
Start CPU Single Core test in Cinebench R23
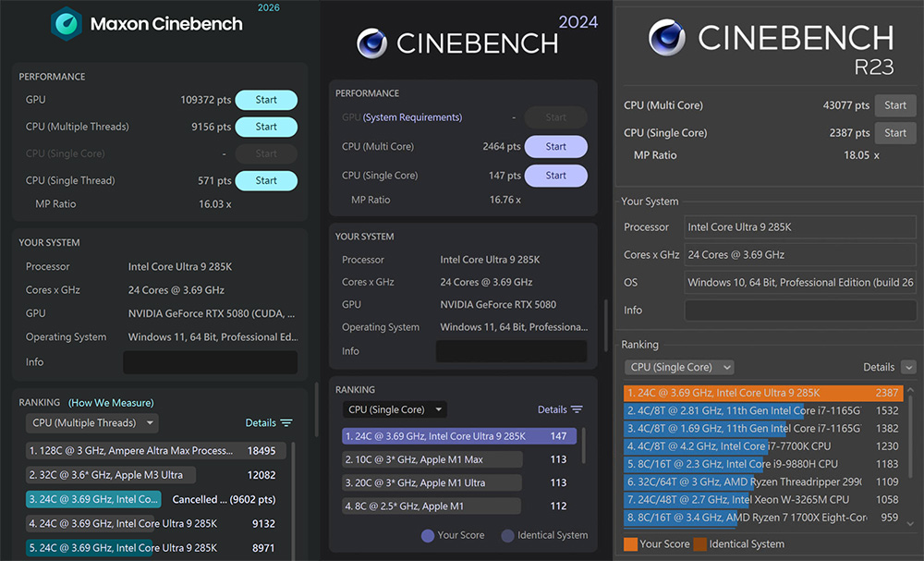tap(894, 133)
